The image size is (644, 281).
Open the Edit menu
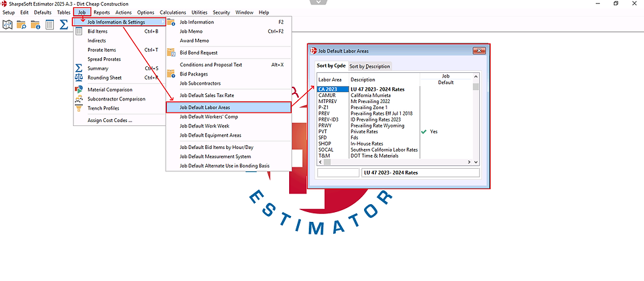[x=25, y=12]
